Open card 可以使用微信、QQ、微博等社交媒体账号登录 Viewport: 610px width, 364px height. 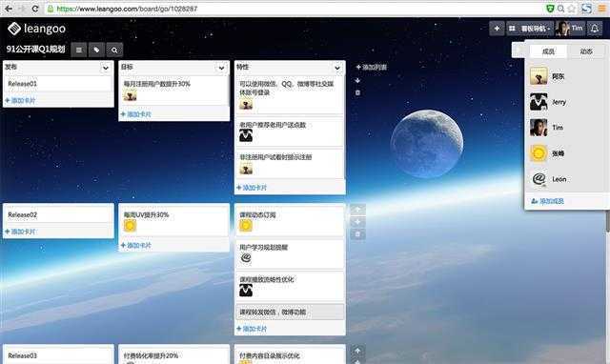point(290,95)
